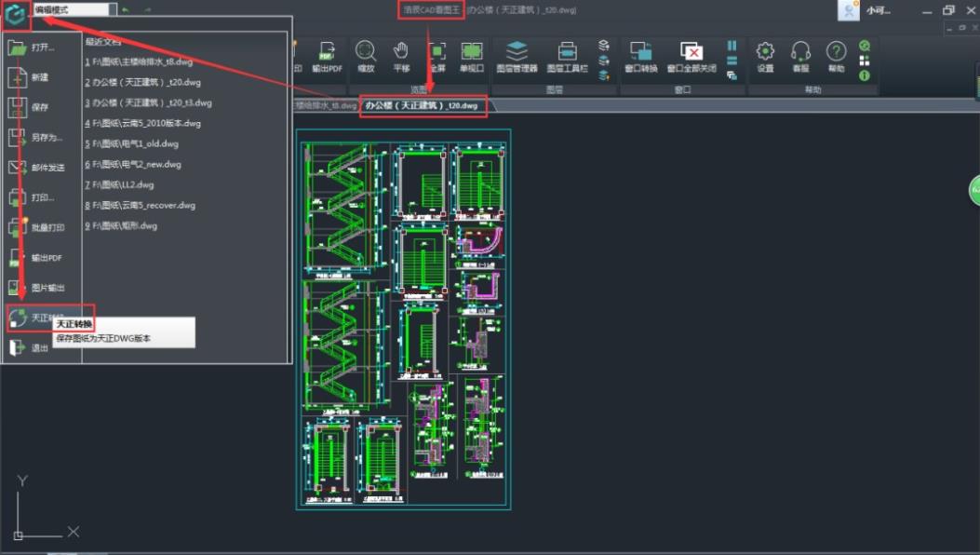Click the four-squares grid icon
This screenshot has height=555, width=980.
[x=865, y=61]
